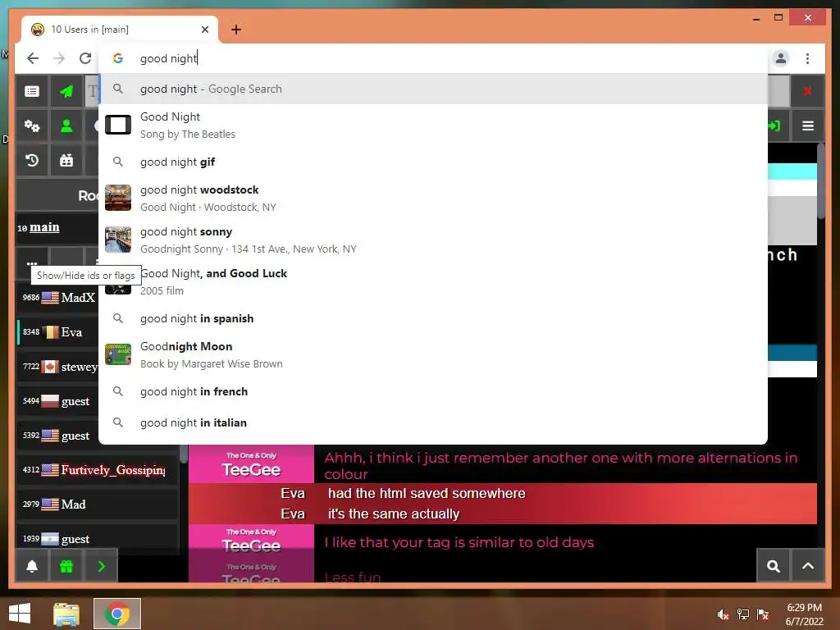Click Eva's message 'it's the same actually'
This screenshot has height=630, width=840.
pos(394,514)
